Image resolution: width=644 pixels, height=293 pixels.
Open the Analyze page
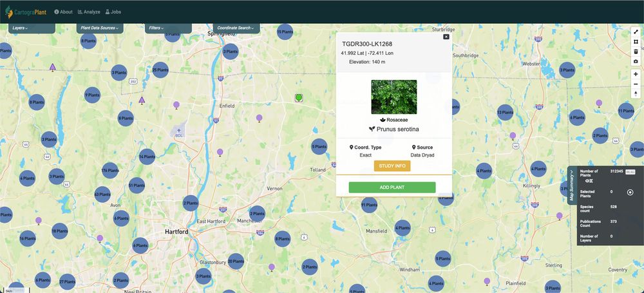89,12
